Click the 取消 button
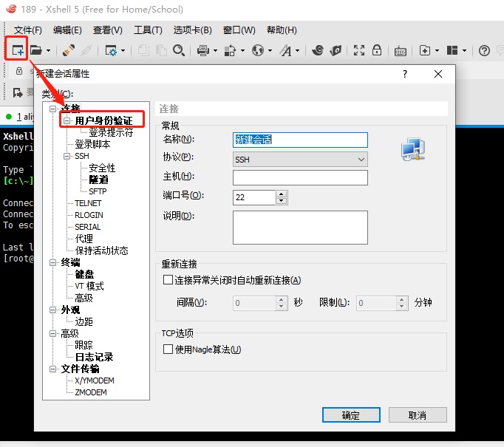The image size is (504, 447). click(x=418, y=415)
